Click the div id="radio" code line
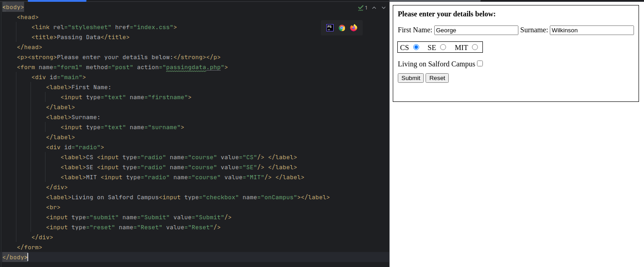The height and width of the screenshot is (267, 644). point(75,147)
